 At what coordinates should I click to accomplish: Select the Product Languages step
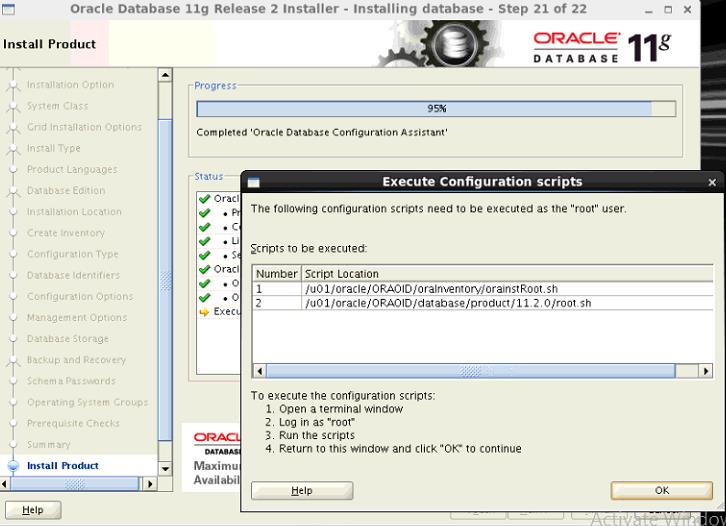[72, 169]
